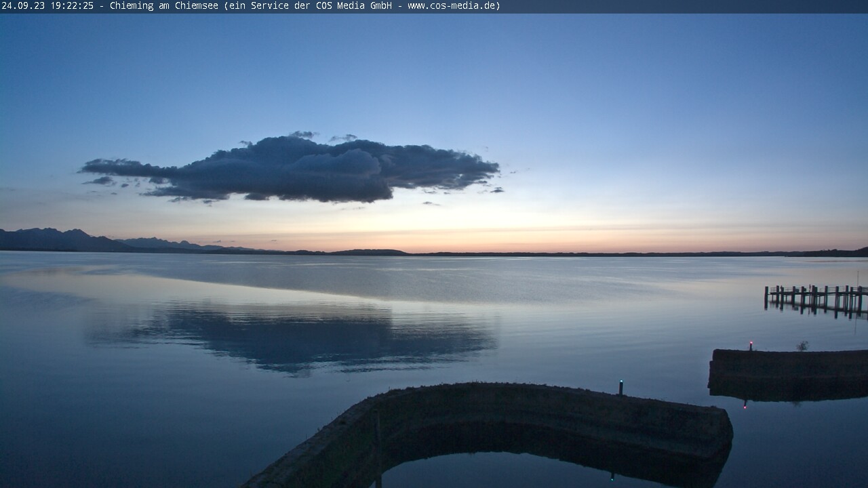Select the 'Chieming am Chiemsee' caption text
The width and height of the screenshot is (868, 488).
[164, 6]
